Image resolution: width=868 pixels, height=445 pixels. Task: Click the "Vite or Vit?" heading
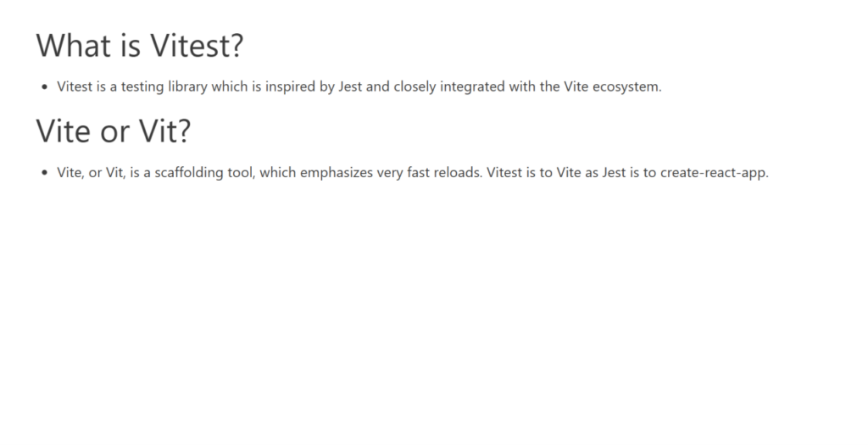click(114, 131)
